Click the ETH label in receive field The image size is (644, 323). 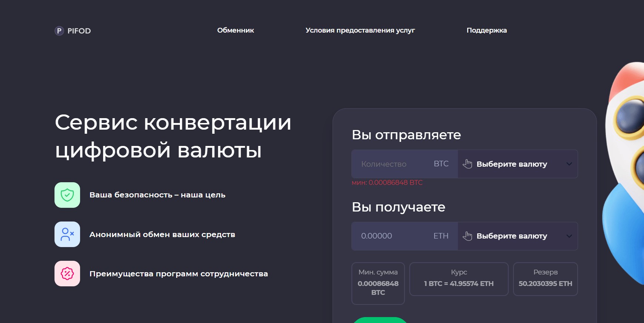pos(441,236)
